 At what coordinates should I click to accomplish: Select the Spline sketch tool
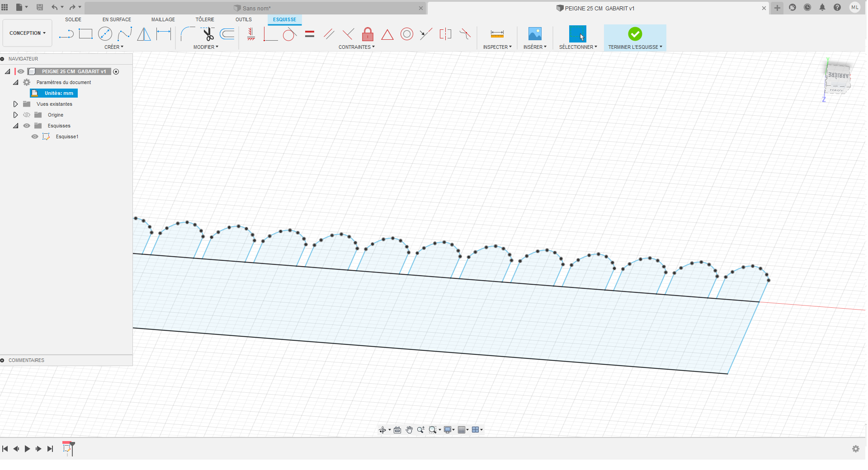click(x=125, y=34)
